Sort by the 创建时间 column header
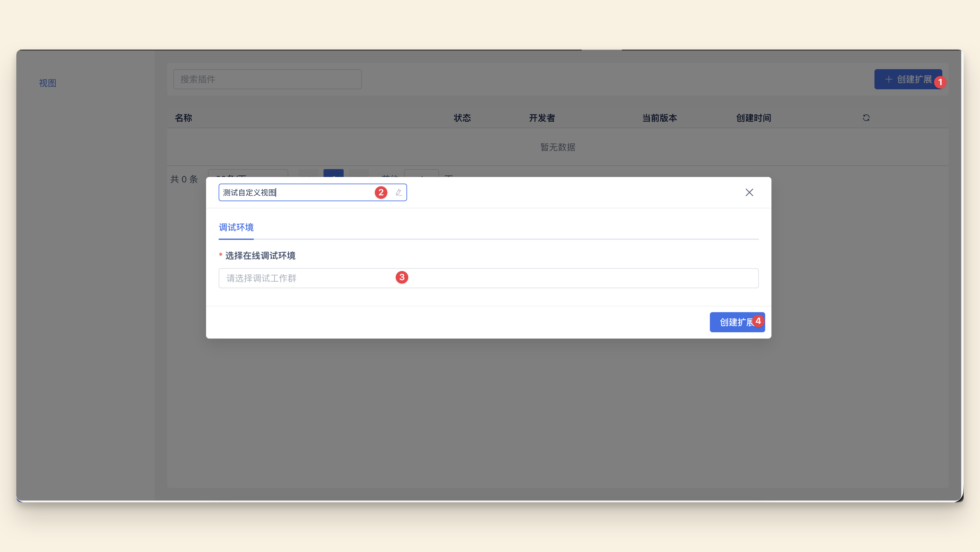 pyautogui.click(x=753, y=118)
